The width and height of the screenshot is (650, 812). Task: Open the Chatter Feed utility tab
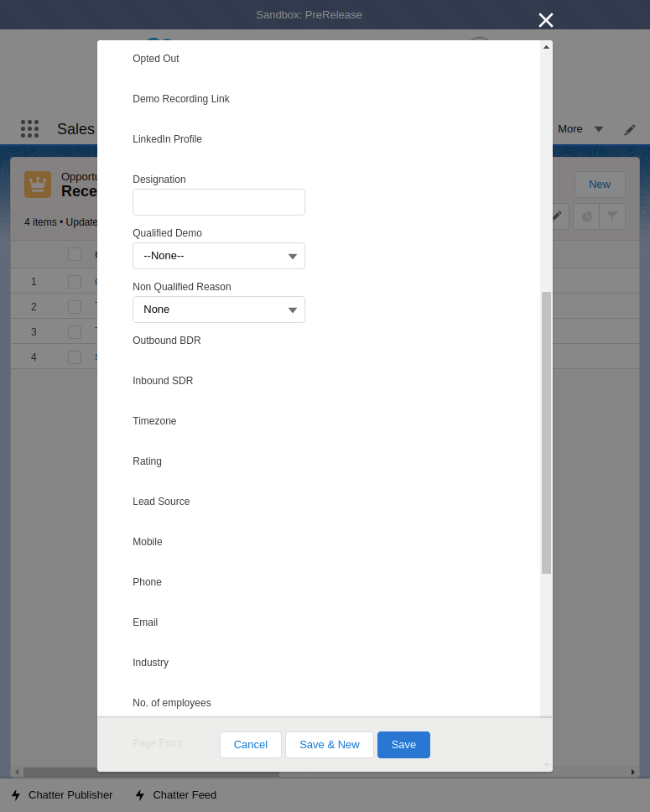pyautogui.click(x=185, y=794)
